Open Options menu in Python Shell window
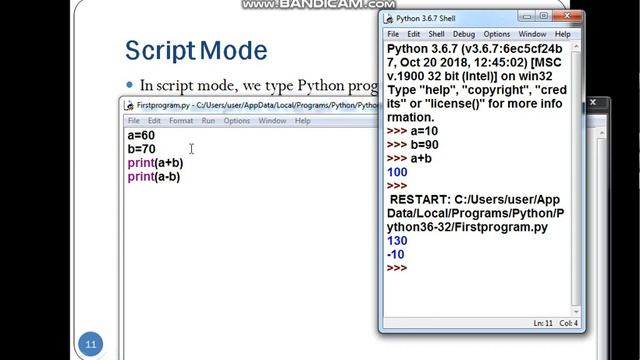Screen dimensions: 640x360 [x=497, y=34]
